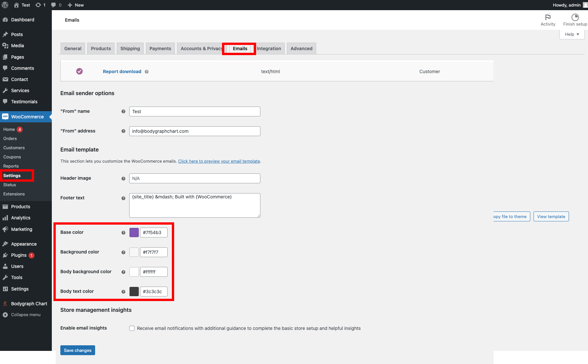The width and height of the screenshot is (588, 364).
Task: Enable email insights checkbox
Action: (x=132, y=328)
